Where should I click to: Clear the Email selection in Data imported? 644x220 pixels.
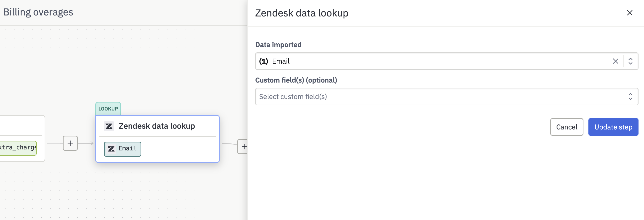click(615, 61)
